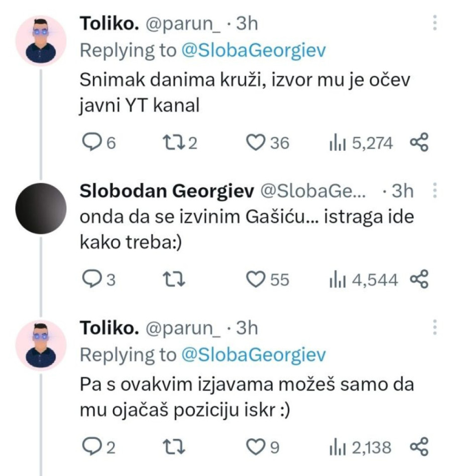452x476 pixels.
Task: Like the tweet with 9 likes
Action: click(258, 446)
